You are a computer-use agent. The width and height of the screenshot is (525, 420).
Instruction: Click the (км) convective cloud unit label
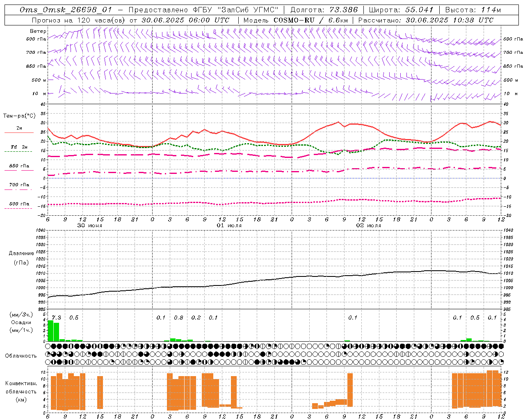click(21, 400)
